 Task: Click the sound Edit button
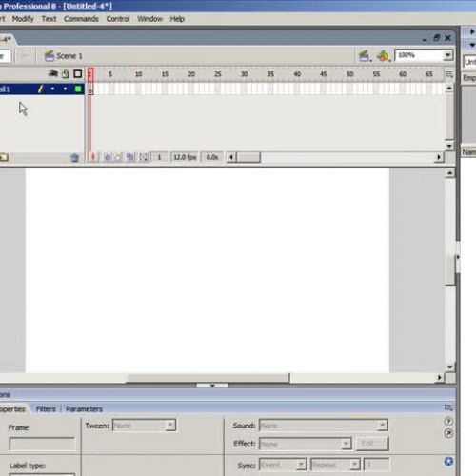[372, 444]
